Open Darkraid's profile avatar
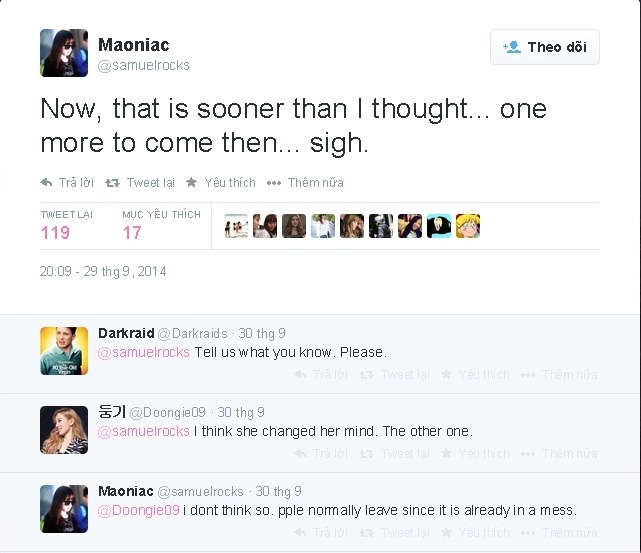 (x=64, y=351)
